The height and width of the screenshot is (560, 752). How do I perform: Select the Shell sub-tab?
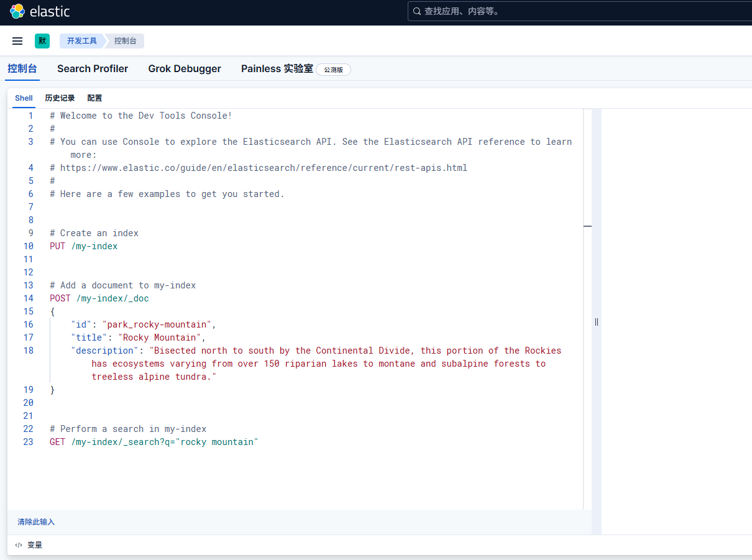point(24,98)
